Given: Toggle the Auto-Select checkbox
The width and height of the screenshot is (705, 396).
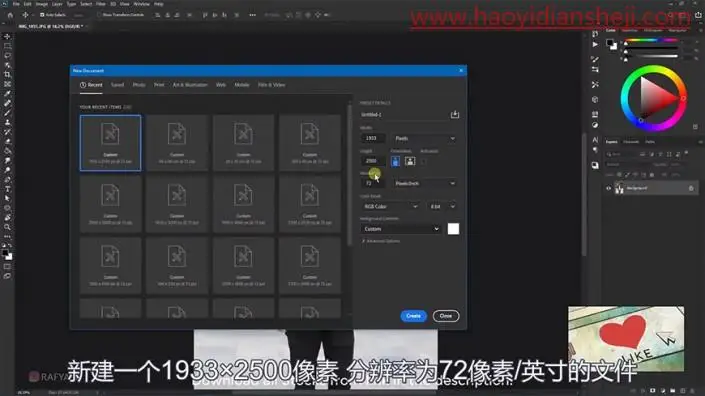Looking at the screenshot, I should click(x=42, y=15).
